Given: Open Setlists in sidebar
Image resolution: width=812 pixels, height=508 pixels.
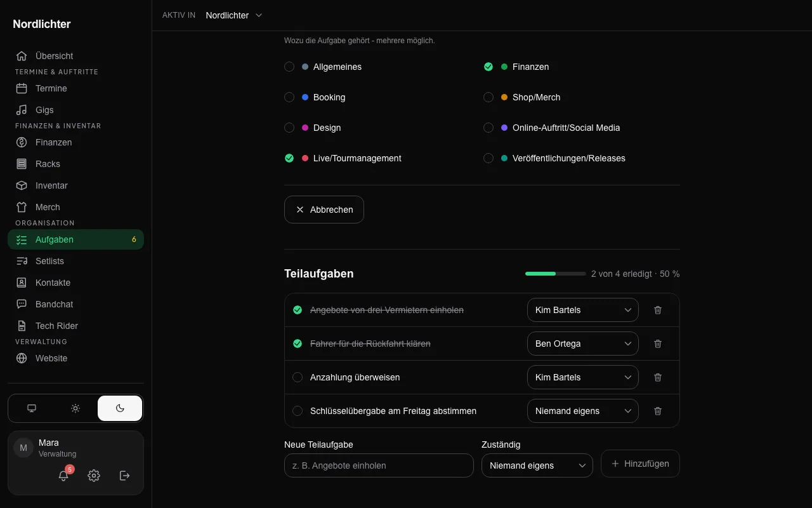Looking at the screenshot, I should pos(75,261).
